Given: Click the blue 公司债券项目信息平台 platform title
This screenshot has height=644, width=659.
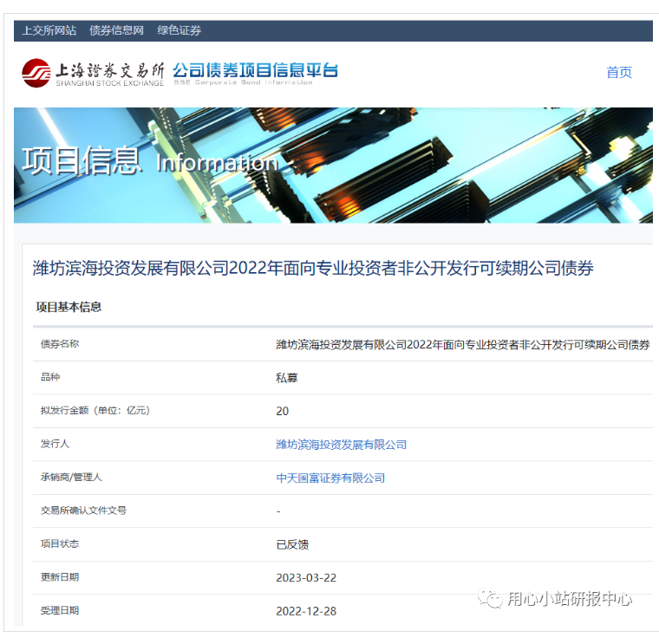Looking at the screenshot, I should click(x=255, y=70).
